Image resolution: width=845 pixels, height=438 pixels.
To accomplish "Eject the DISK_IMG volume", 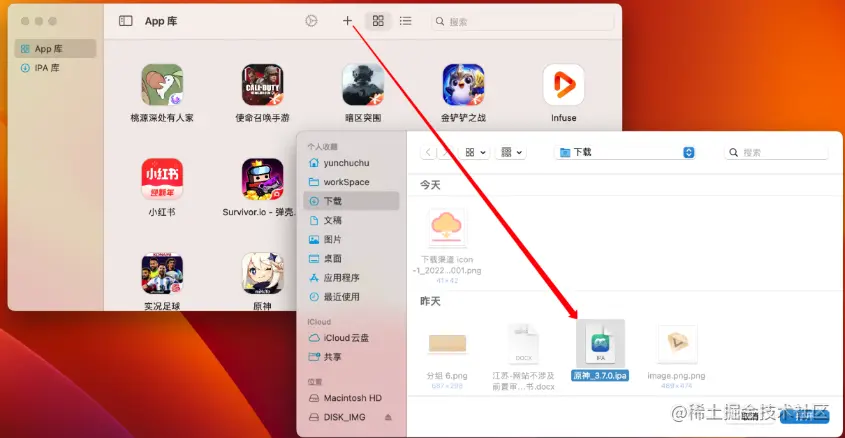I will [388, 418].
